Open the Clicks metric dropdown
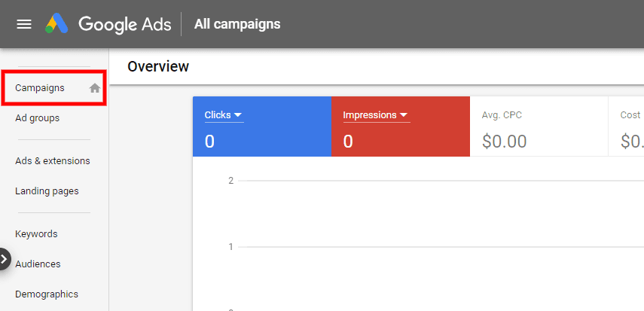 point(224,115)
